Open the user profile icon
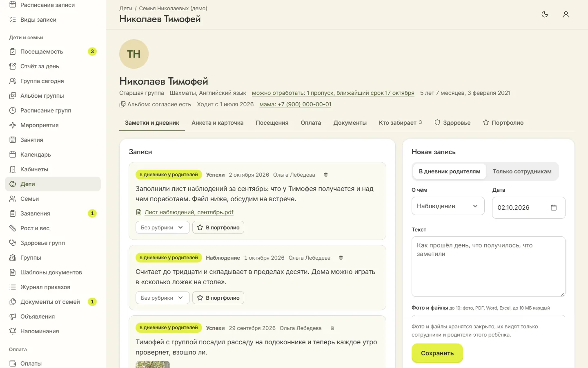This screenshot has height=368, width=588. [566, 14]
